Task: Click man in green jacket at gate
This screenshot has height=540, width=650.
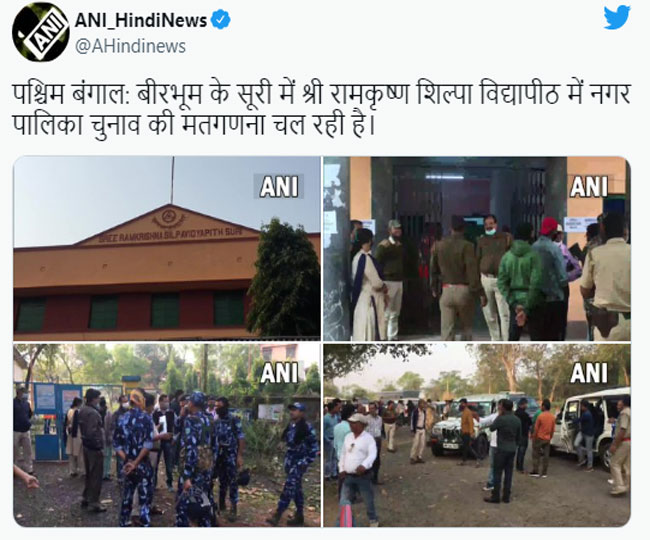Action: (519, 282)
